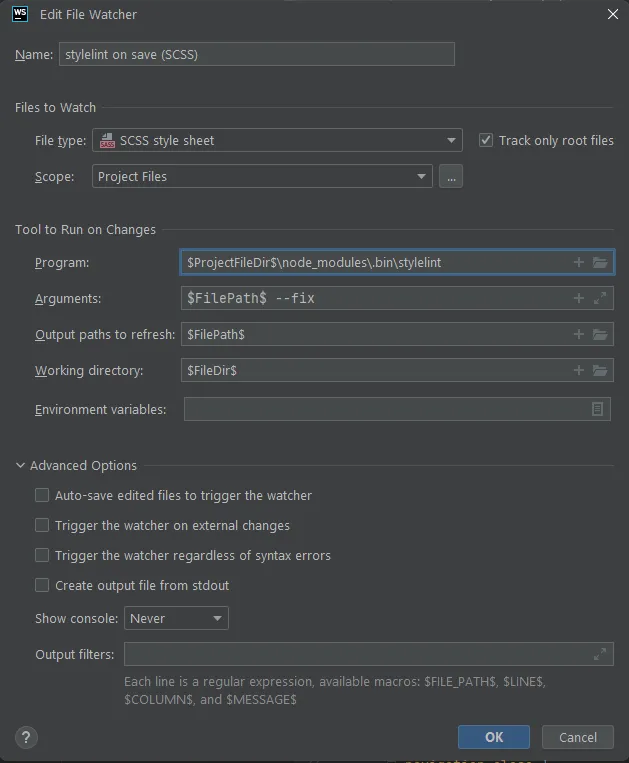Insert macro in Working directory plus icon
629x763 pixels.
point(578,370)
